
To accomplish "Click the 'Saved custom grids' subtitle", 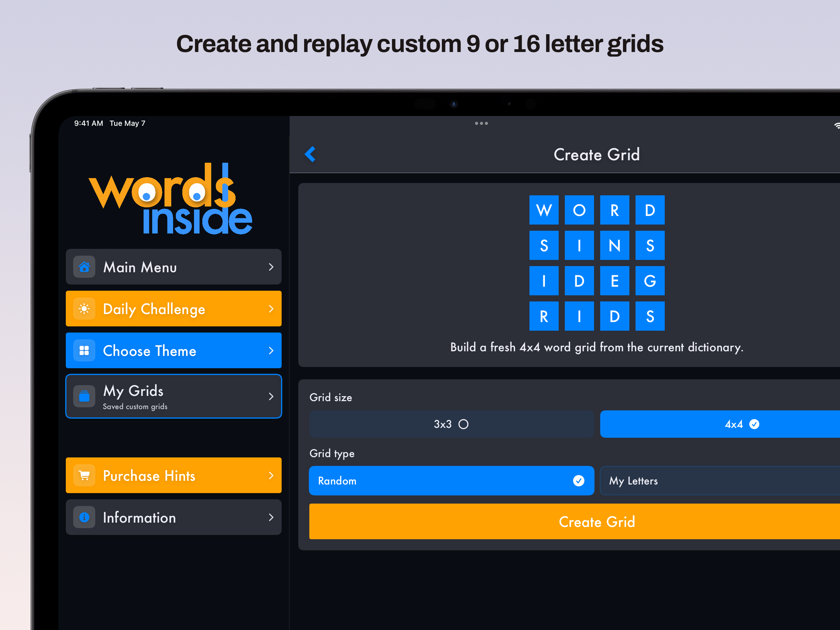I will 135,407.
